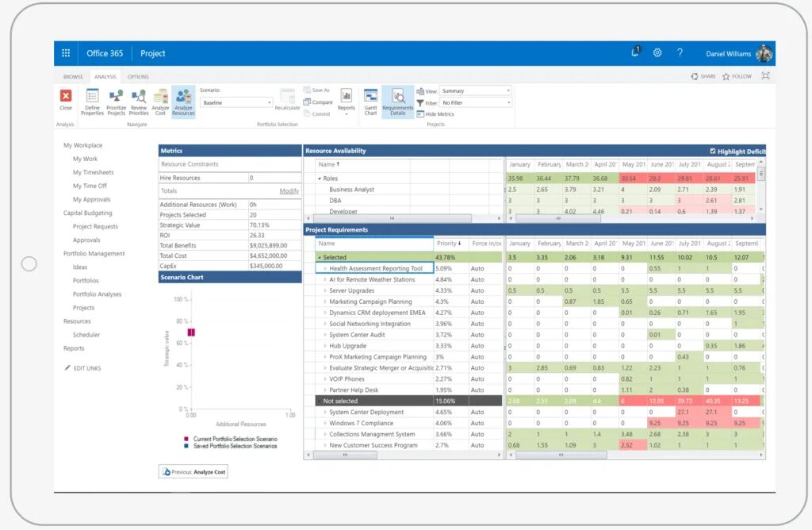Click the View icon in ribbon
This screenshot has height=530, width=812.
pyautogui.click(x=420, y=91)
